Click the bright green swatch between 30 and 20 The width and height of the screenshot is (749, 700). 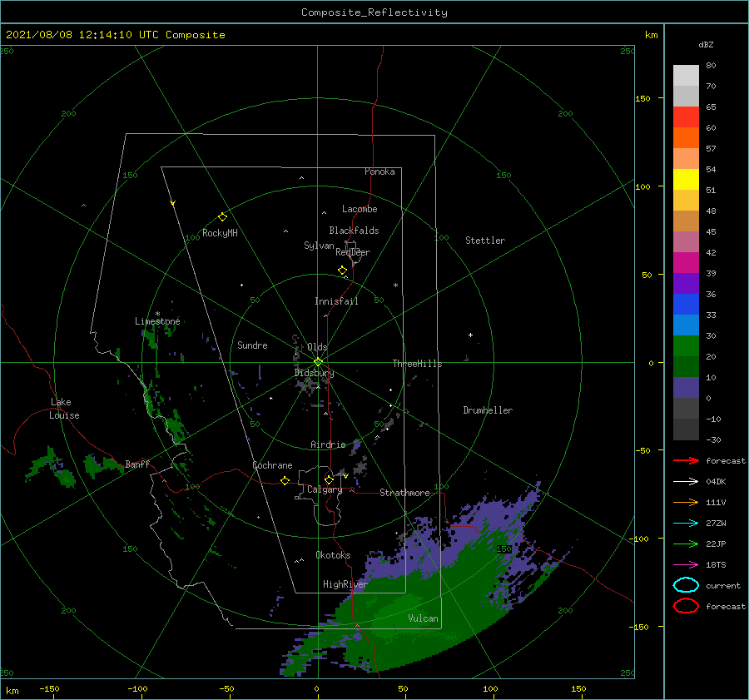click(x=686, y=345)
